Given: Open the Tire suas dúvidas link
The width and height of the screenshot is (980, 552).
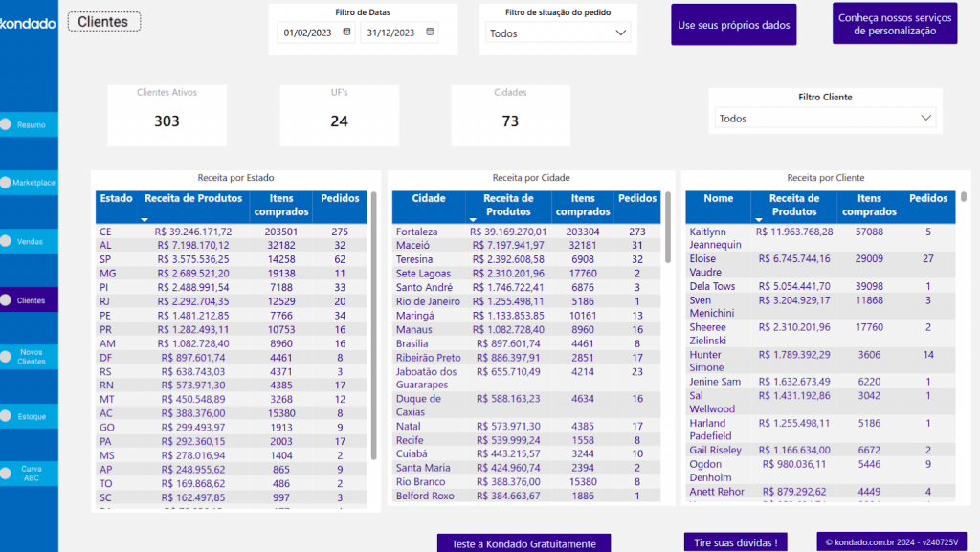Looking at the screenshot, I should click(735, 542).
